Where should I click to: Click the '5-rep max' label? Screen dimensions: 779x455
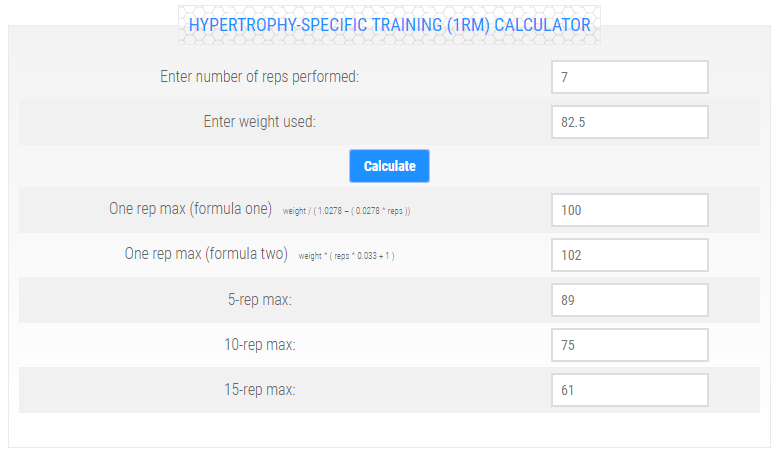pyautogui.click(x=259, y=300)
